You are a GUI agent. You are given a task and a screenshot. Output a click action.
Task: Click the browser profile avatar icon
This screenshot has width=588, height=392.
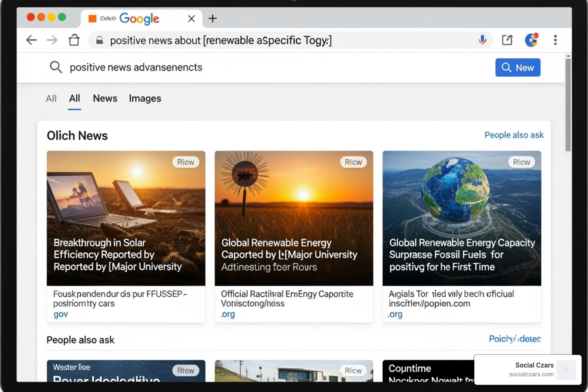click(531, 40)
